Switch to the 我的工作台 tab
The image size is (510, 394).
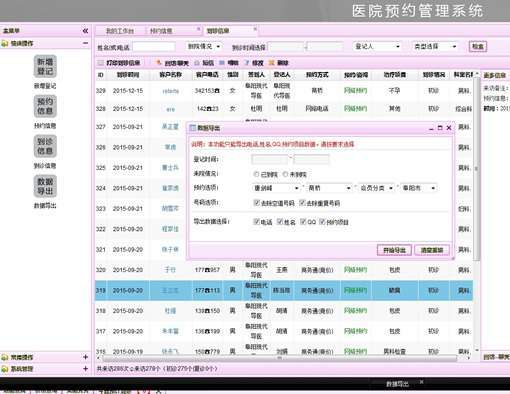tap(120, 31)
